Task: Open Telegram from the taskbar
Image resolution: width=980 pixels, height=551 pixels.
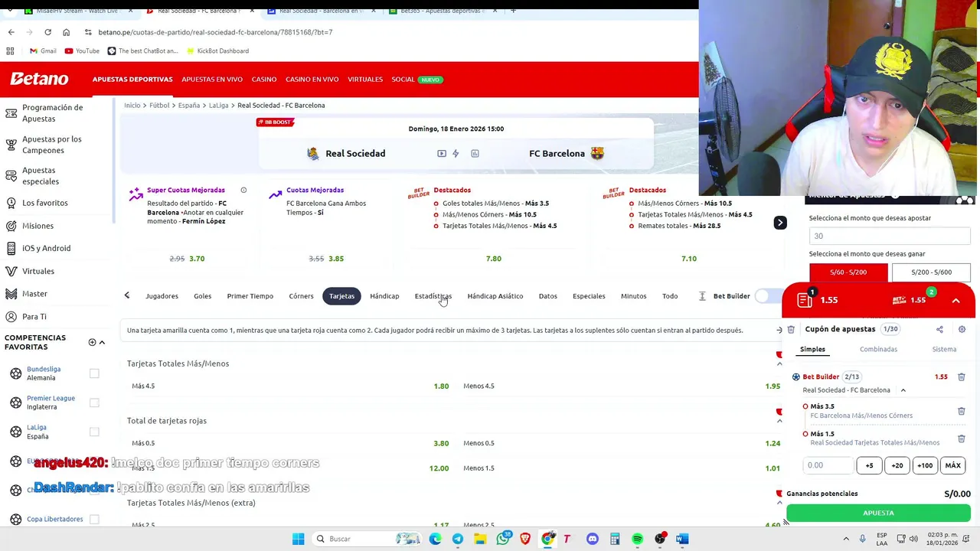Action: click(x=458, y=539)
